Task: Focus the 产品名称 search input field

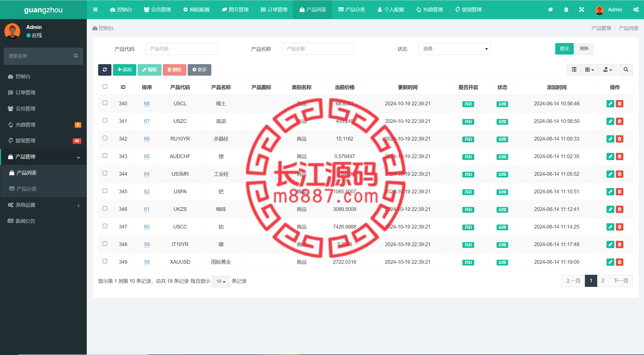Action: click(318, 49)
